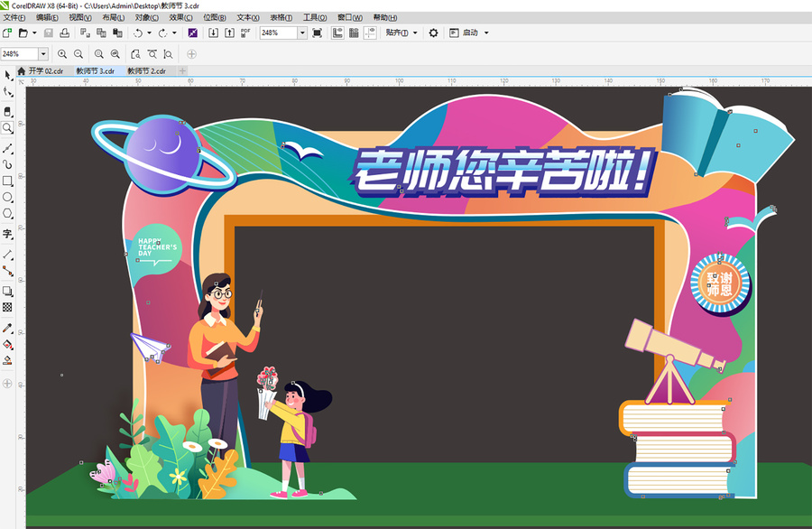
Task: Select the Smart Fill tool
Action: tap(7, 360)
